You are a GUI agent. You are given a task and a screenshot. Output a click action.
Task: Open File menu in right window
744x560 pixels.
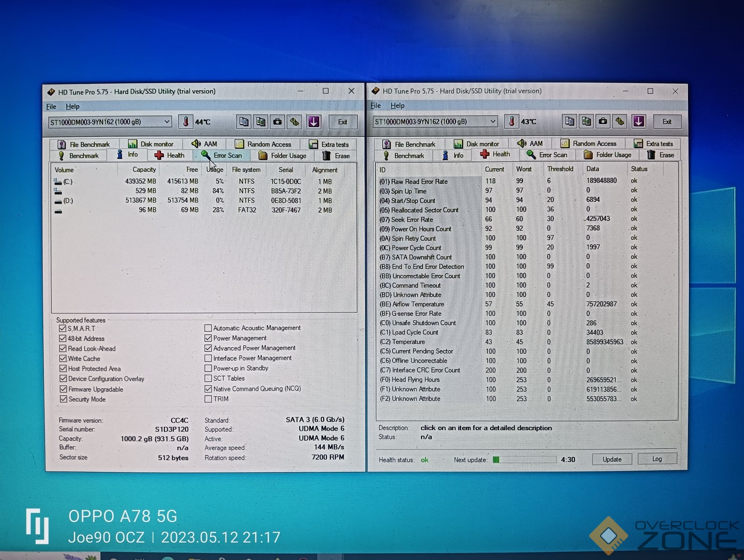click(x=376, y=105)
